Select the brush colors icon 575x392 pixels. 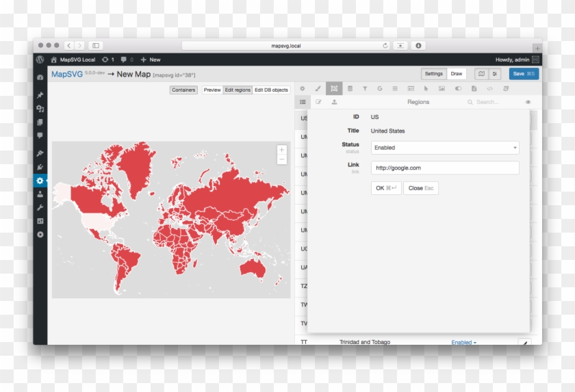318,88
